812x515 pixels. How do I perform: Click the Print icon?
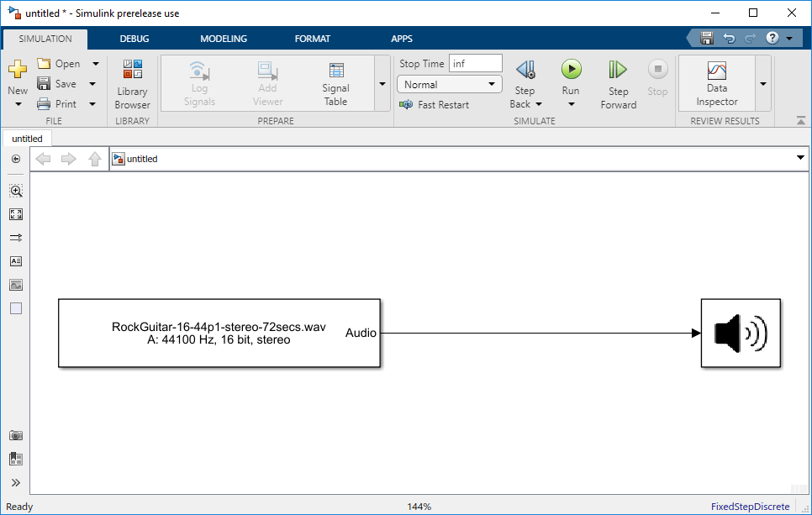point(44,103)
